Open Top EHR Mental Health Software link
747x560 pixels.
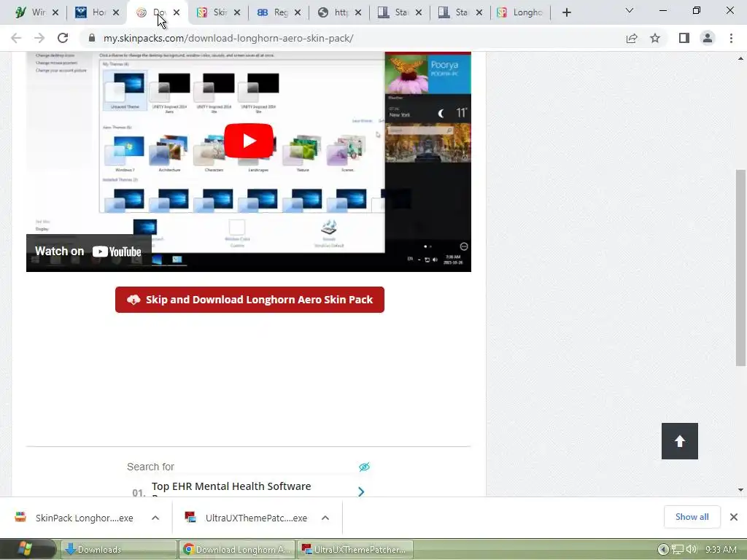pyautogui.click(x=231, y=486)
